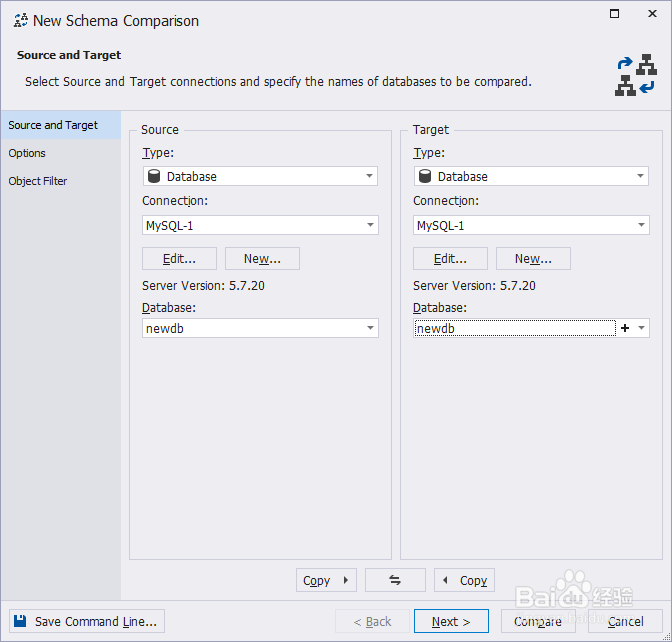Expand the Source Connection dropdown
Screen dimensions: 672x642
(x=370, y=226)
